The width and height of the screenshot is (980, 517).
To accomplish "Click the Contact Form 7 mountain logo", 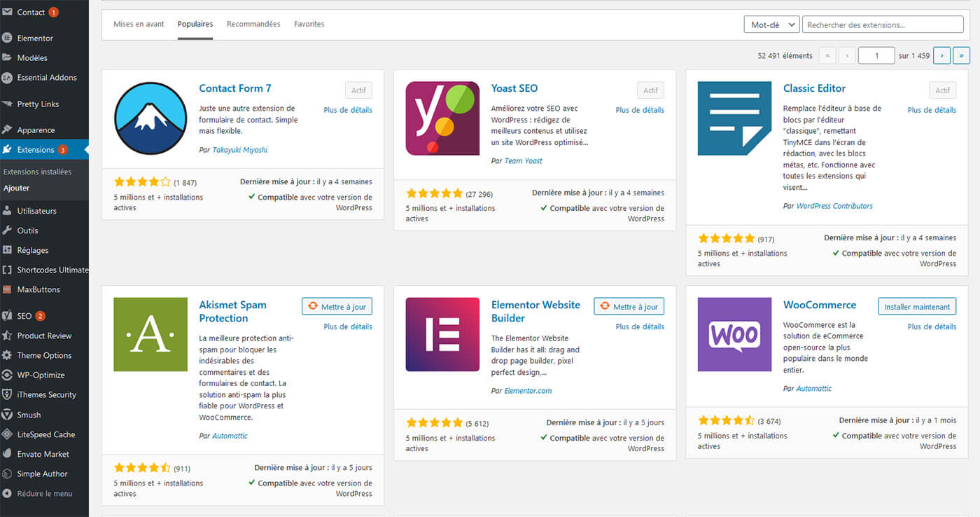I will [150, 118].
